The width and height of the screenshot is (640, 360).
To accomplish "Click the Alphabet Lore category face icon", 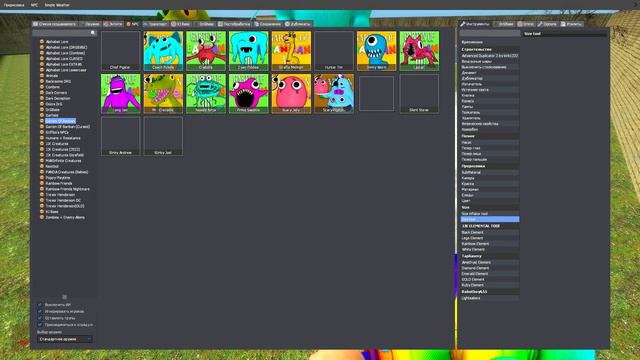I will point(42,42).
